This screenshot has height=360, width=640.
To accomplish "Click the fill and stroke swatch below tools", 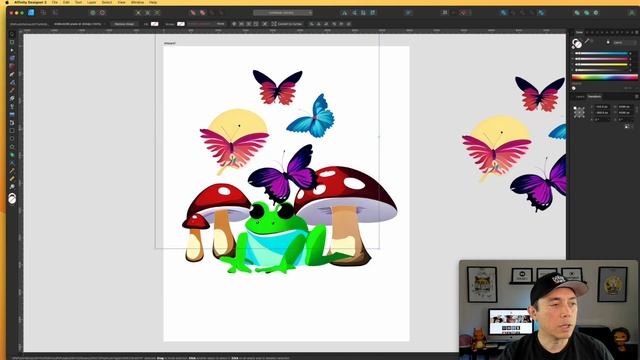I will pyautogui.click(x=12, y=199).
